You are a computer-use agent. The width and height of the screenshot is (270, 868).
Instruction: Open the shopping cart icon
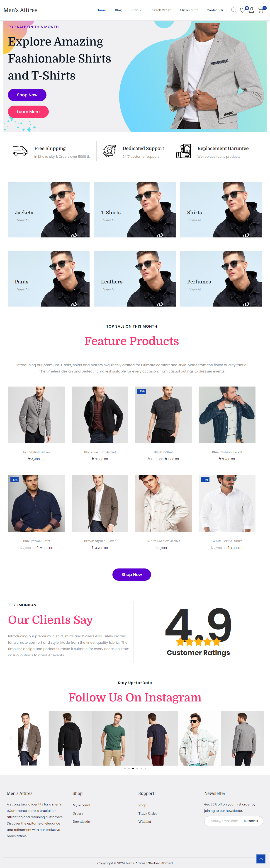tap(260, 10)
